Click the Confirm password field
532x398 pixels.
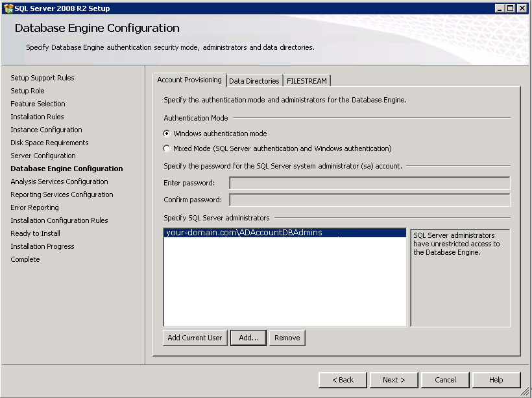[x=370, y=200]
